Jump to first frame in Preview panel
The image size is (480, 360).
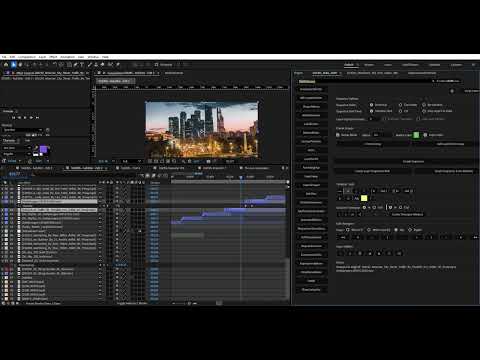(x=13, y=117)
